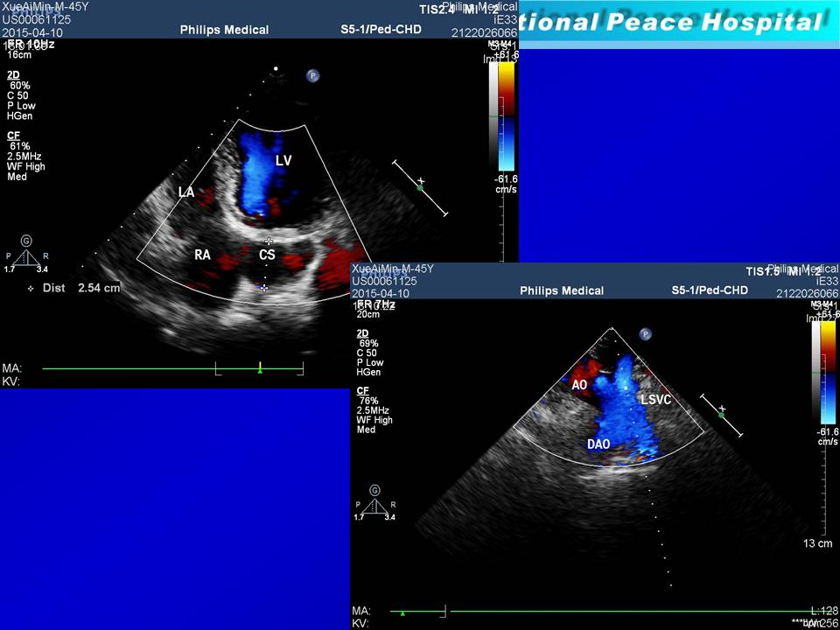The width and height of the screenshot is (840, 630).
Task: Click the green focus dot in upper-left scan
Action: pos(420,187)
